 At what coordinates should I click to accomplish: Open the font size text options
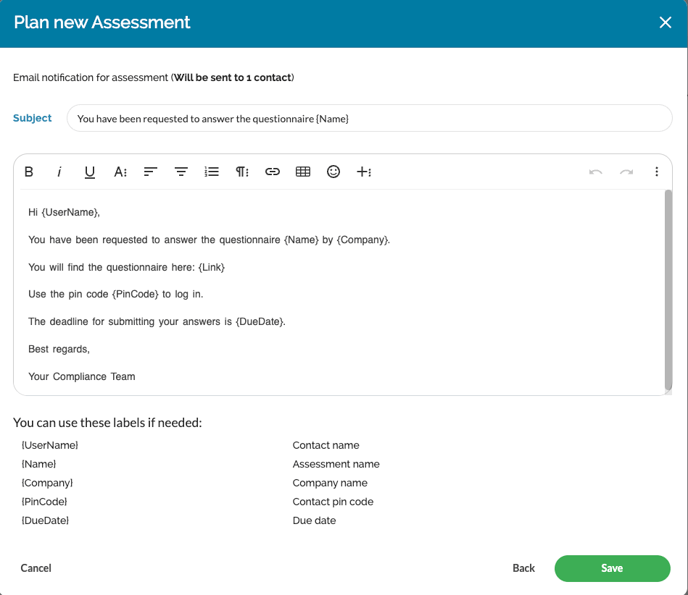tap(120, 172)
